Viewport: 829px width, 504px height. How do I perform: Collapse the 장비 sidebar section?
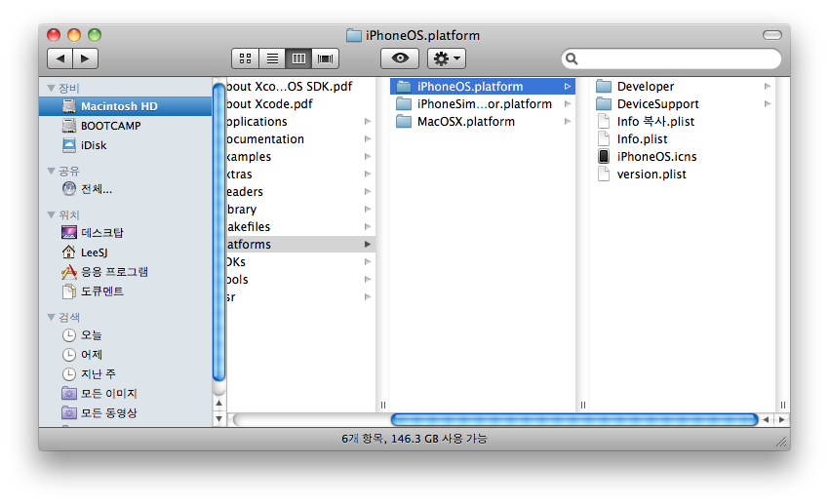[x=52, y=88]
